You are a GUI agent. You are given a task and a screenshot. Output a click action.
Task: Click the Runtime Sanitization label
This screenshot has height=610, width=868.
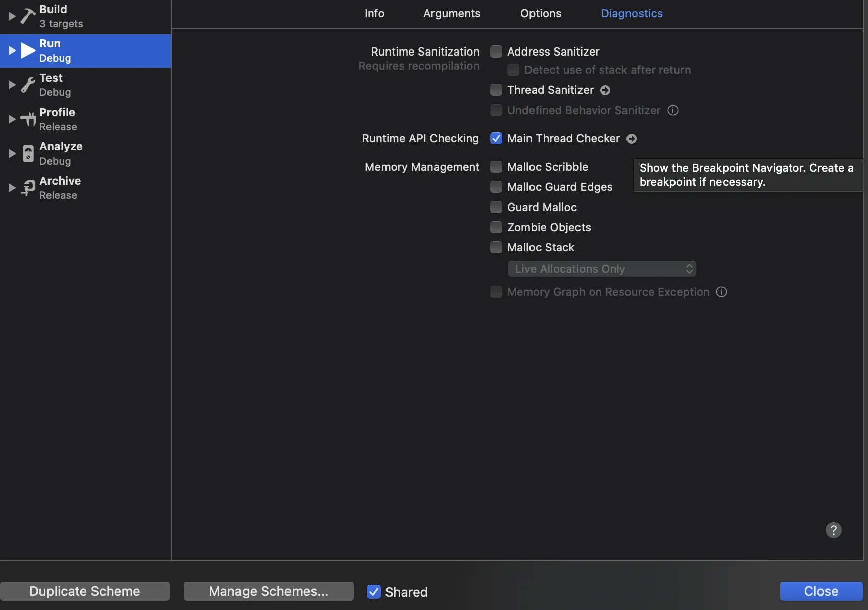tap(425, 52)
